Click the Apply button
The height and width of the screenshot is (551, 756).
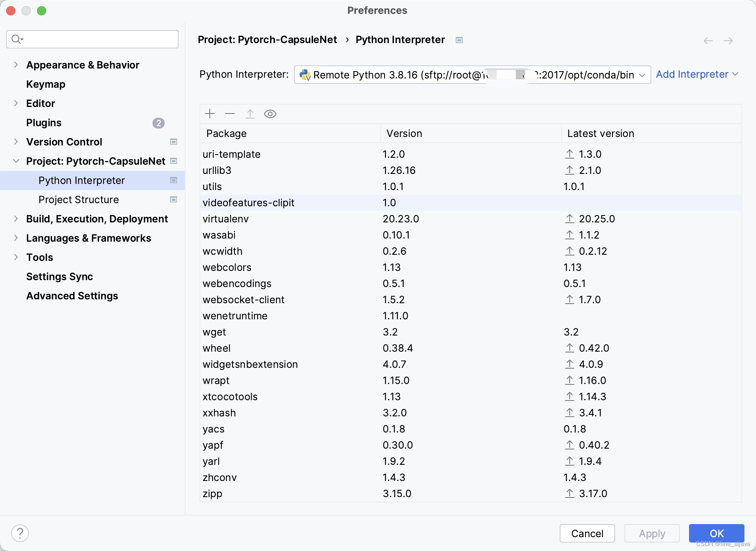(652, 533)
